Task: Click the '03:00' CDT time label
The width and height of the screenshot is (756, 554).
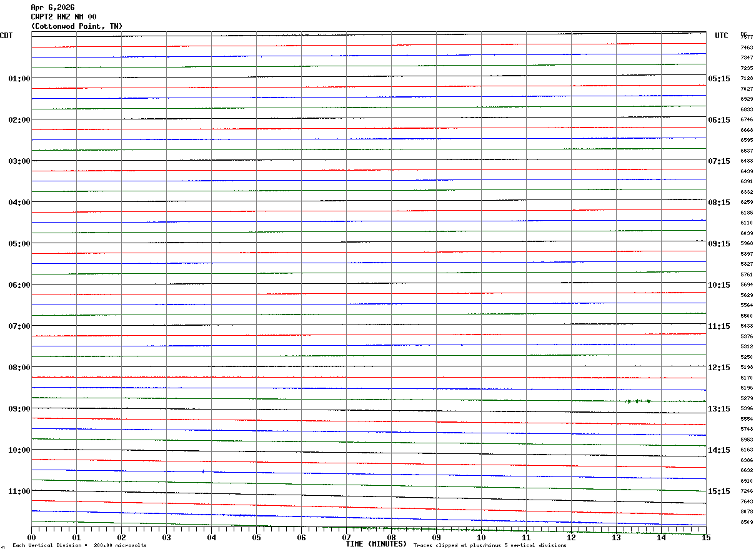Action: click(19, 161)
